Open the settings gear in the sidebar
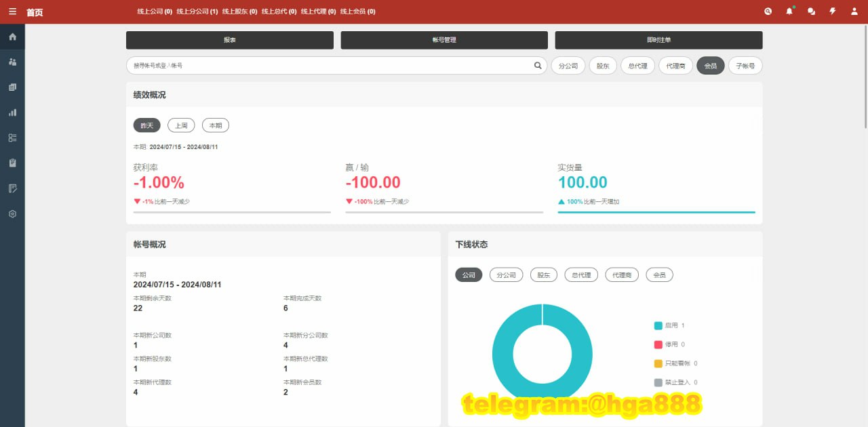The width and height of the screenshot is (868, 427). pos(12,213)
